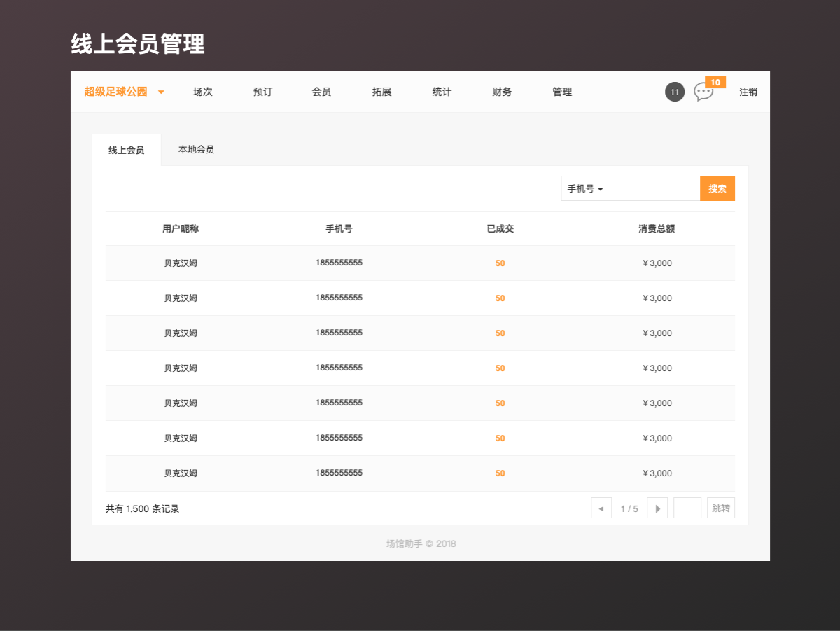Screen dimensions: 840x631
Task: Click the 共有 1,500 条记录 text
Action: coord(143,508)
